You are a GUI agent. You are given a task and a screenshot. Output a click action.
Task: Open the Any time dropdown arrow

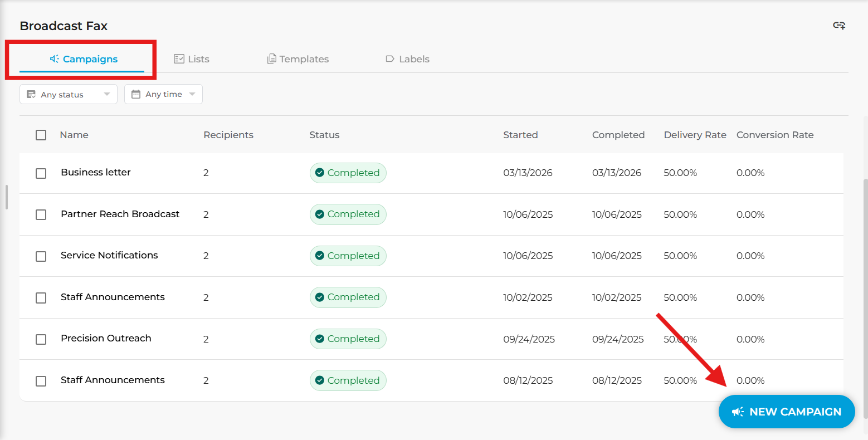pyautogui.click(x=192, y=95)
